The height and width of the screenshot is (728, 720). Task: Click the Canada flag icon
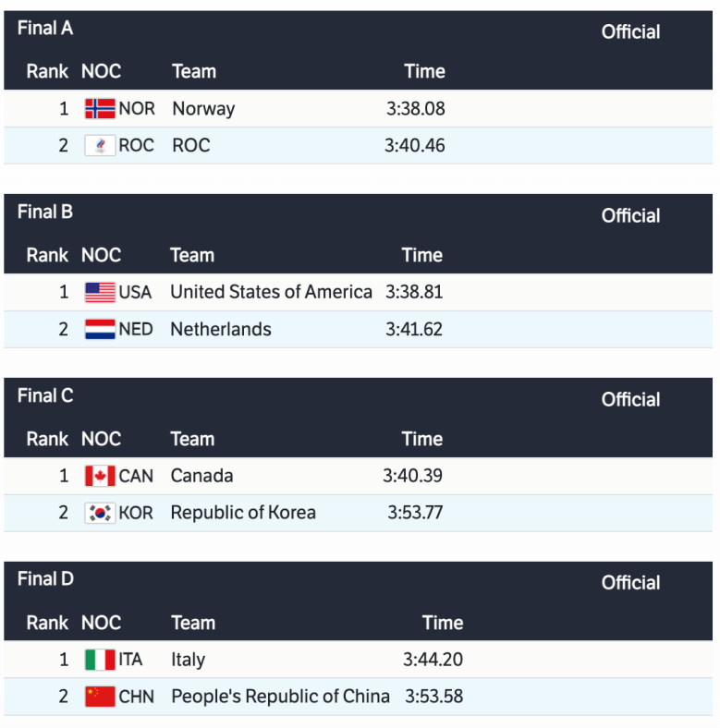point(100,477)
